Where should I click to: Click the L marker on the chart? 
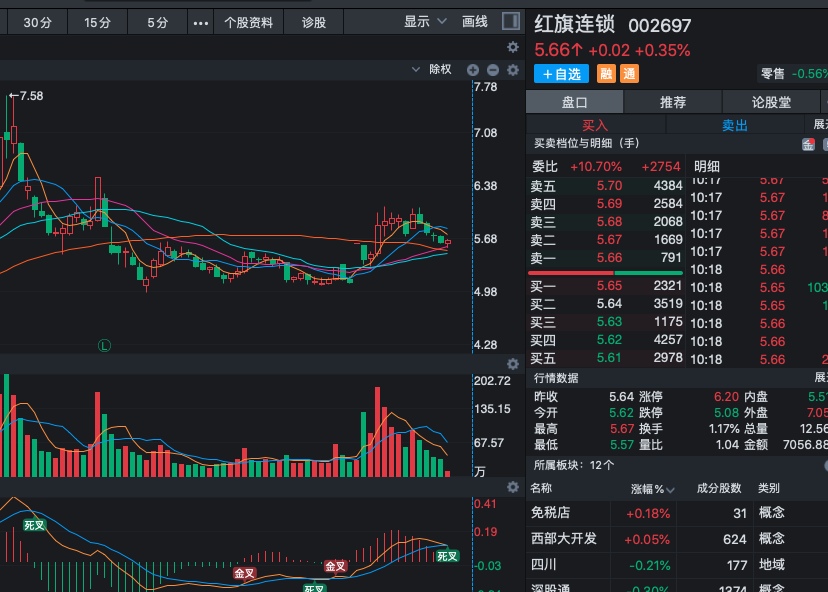(x=105, y=346)
